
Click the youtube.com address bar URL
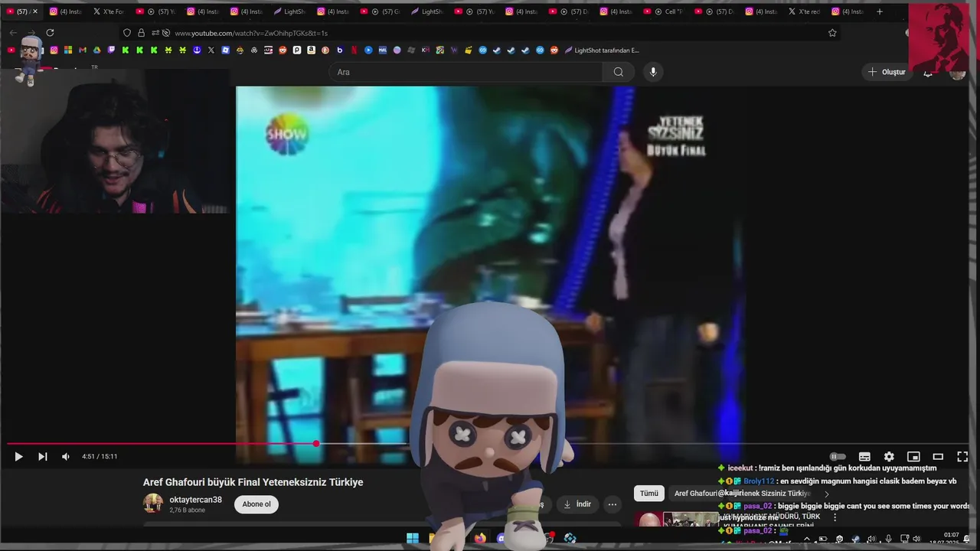[251, 33]
